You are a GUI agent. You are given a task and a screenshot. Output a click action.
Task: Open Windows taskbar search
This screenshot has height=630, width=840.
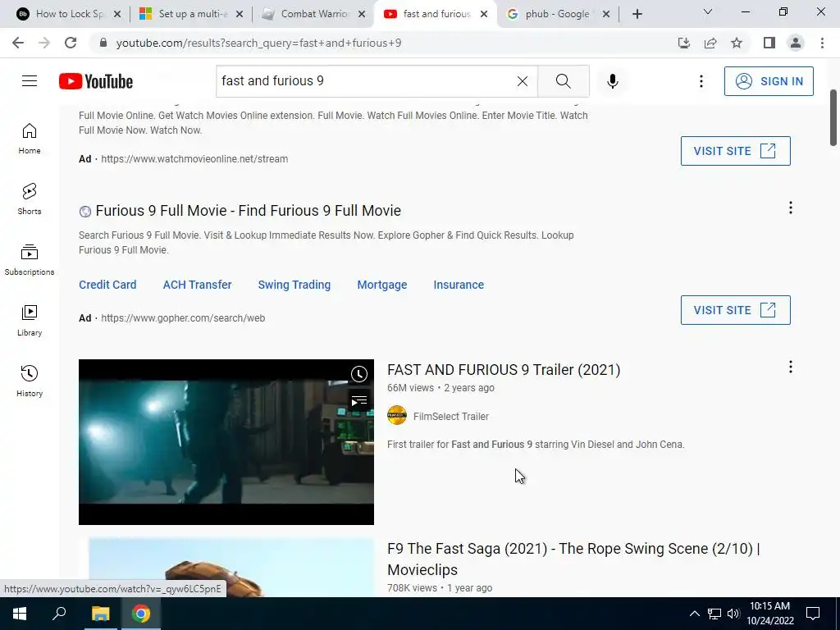(59, 614)
